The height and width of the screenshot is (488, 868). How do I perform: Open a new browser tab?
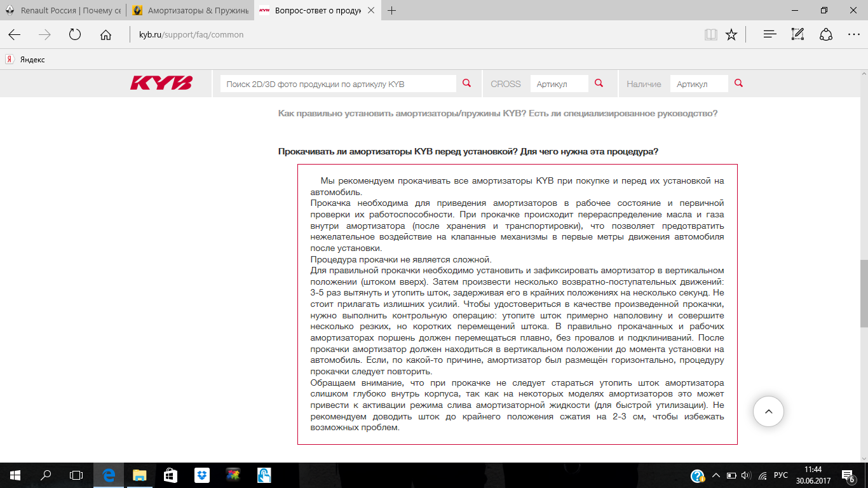(392, 11)
